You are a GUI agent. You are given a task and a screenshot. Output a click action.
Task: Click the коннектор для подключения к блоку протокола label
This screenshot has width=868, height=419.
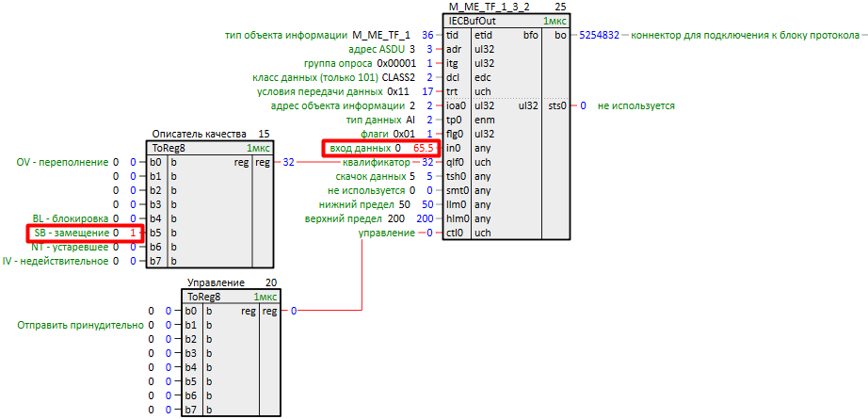(x=745, y=35)
